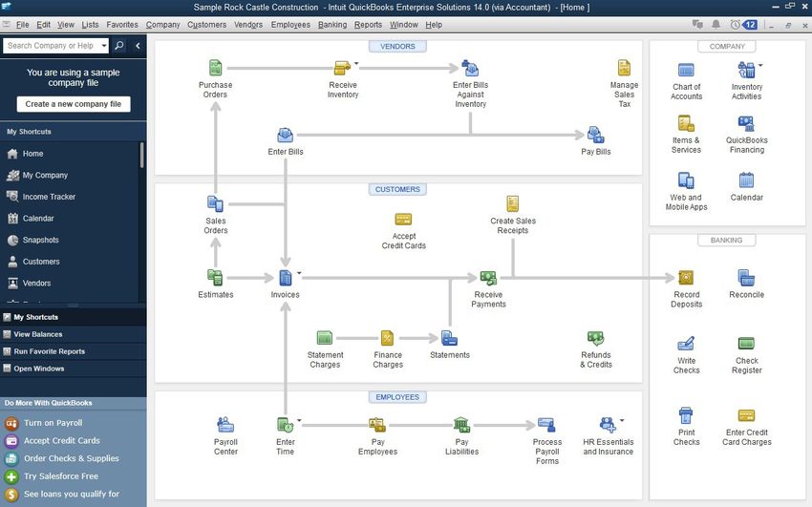The image size is (812, 507).
Task: Click inside Search Company or Help field
Action: coord(51,46)
